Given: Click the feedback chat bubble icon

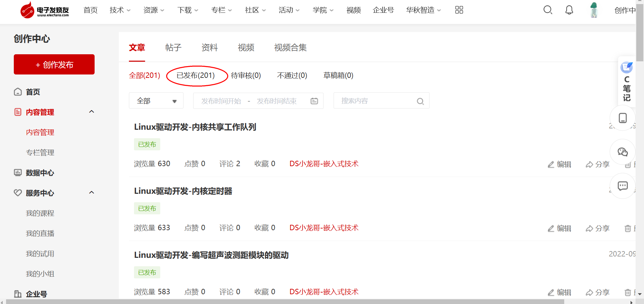Looking at the screenshot, I should [622, 186].
